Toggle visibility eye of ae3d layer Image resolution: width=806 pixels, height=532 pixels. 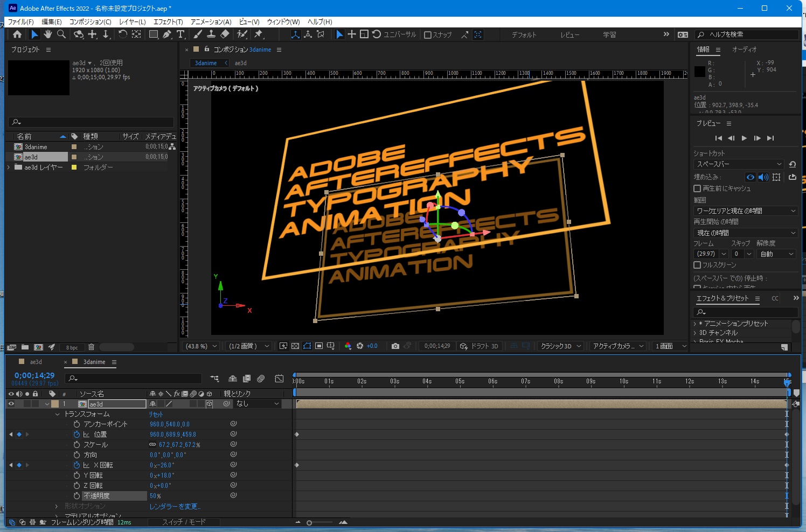pyautogui.click(x=11, y=404)
